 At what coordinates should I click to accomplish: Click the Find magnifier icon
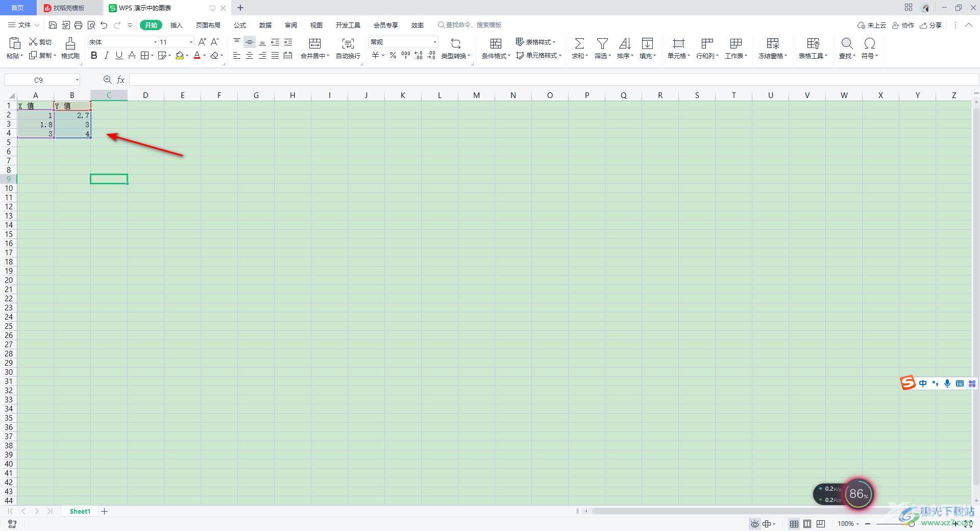pyautogui.click(x=847, y=43)
